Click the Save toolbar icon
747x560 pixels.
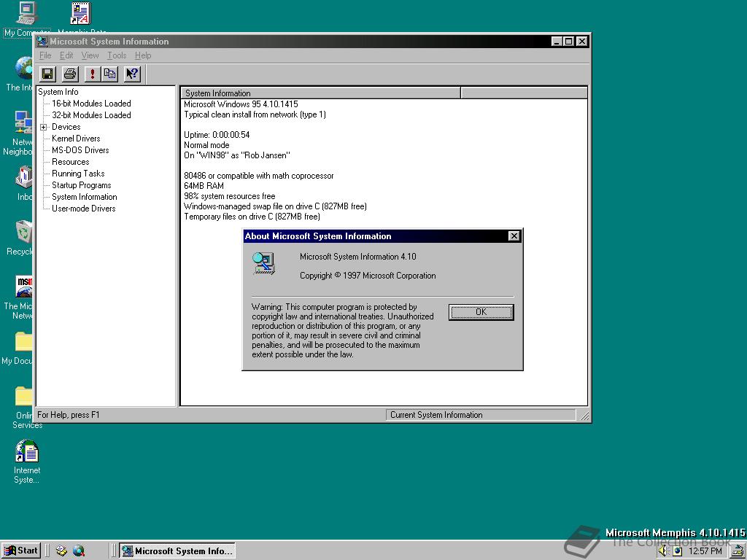[47, 74]
